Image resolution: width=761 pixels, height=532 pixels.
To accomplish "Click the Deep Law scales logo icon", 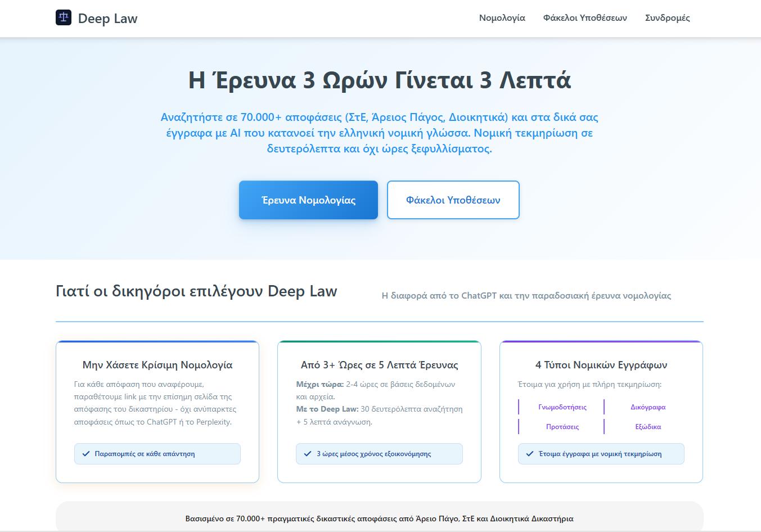I will 64,17.
